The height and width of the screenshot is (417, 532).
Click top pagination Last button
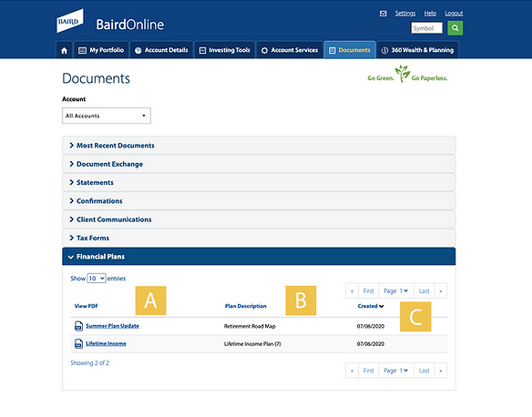(425, 290)
